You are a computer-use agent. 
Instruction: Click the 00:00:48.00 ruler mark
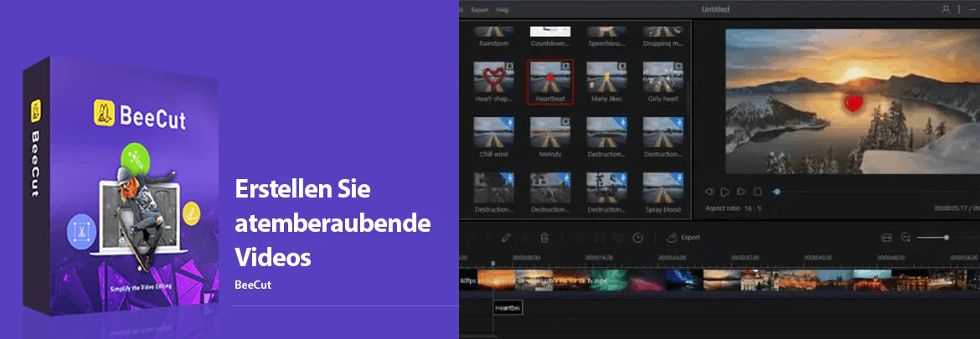point(891,257)
